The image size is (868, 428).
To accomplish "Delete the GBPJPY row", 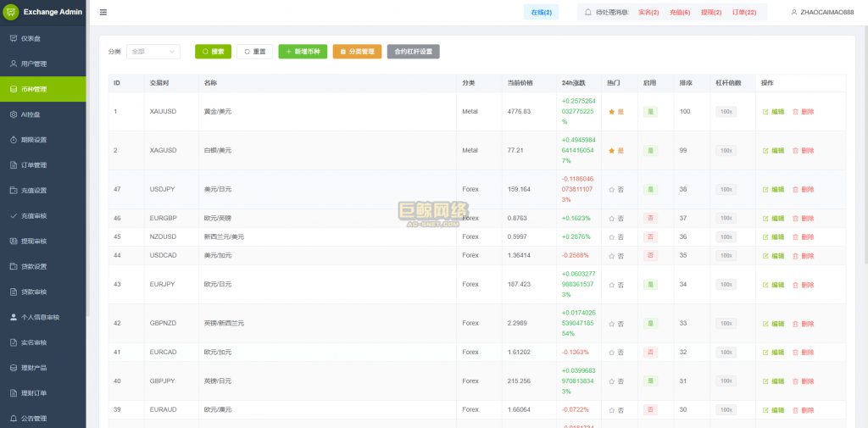I will pos(804,381).
